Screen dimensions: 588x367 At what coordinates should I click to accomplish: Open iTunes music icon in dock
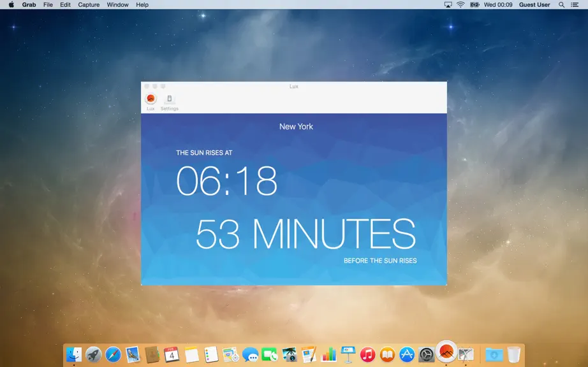click(367, 354)
